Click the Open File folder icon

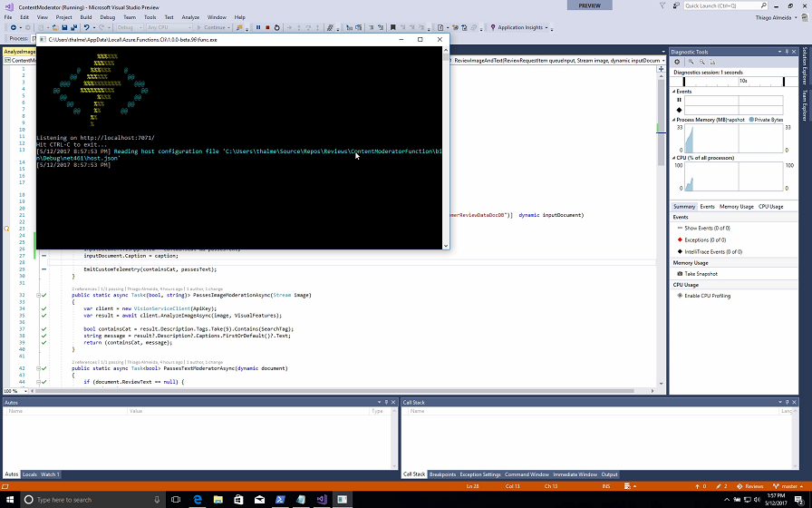[55, 27]
